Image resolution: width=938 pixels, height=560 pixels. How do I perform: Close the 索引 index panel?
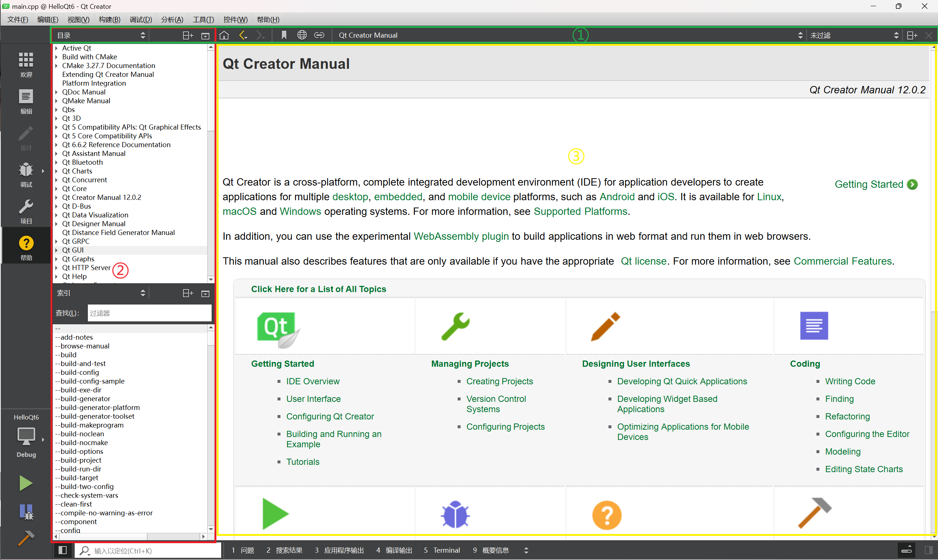pyautogui.click(x=205, y=293)
